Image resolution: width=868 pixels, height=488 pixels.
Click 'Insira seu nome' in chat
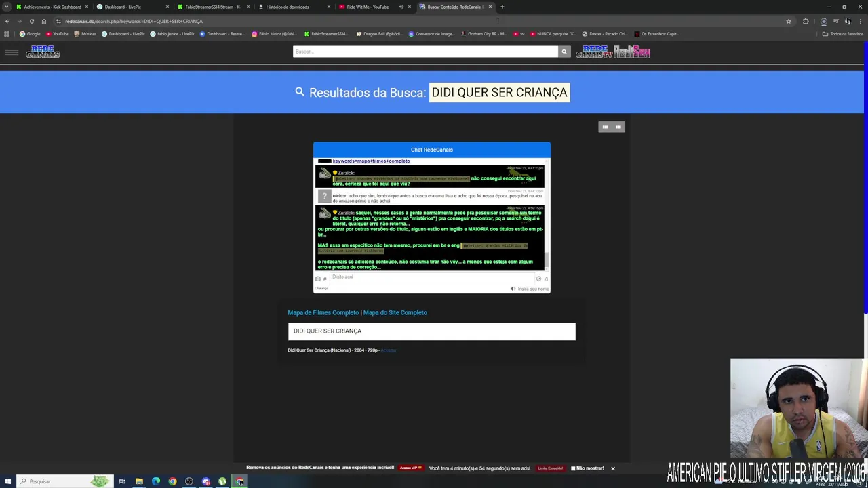(x=533, y=289)
